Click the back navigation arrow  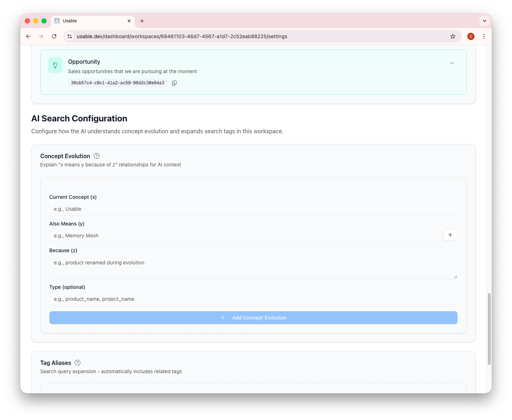click(x=28, y=36)
